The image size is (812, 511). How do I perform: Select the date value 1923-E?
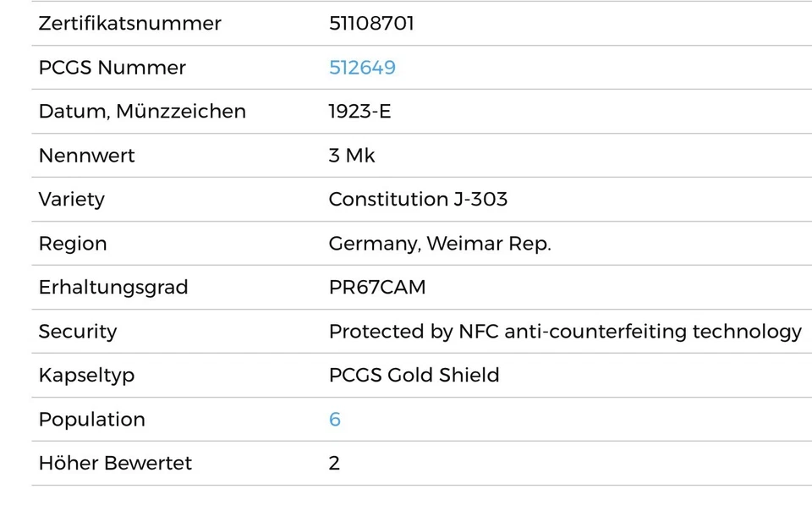click(359, 112)
